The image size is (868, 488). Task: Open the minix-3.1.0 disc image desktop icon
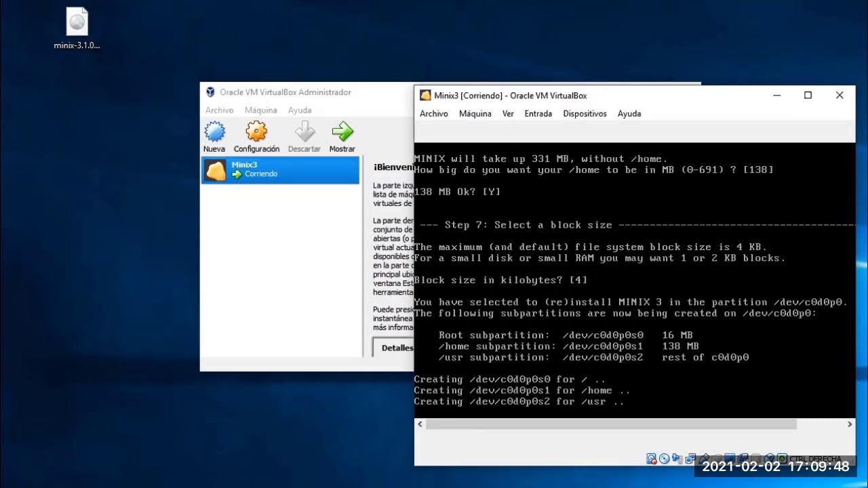[77, 22]
